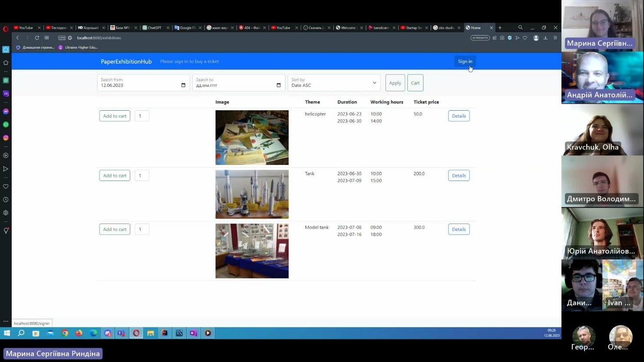The width and height of the screenshot is (644, 362).
Task: Open the Search to date picker calendar
Action: [279, 86]
